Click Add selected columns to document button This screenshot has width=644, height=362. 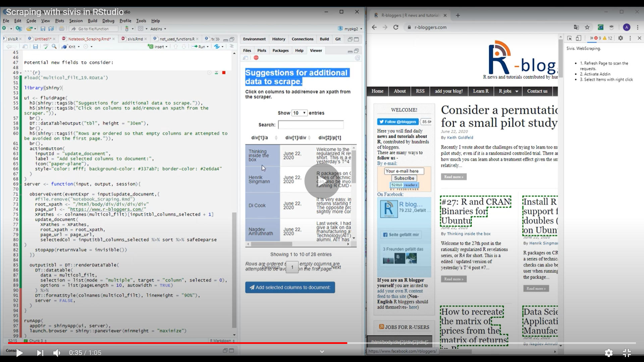290,287
